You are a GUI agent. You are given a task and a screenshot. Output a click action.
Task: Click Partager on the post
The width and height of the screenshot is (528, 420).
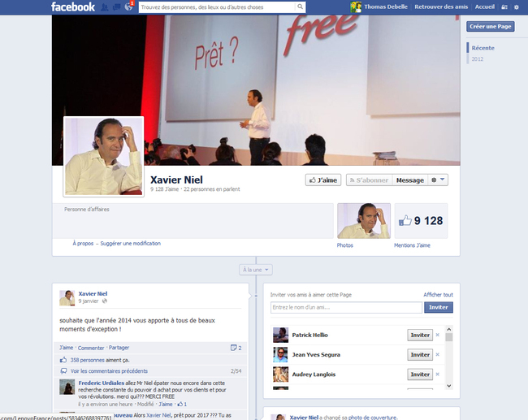coord(119,348)
